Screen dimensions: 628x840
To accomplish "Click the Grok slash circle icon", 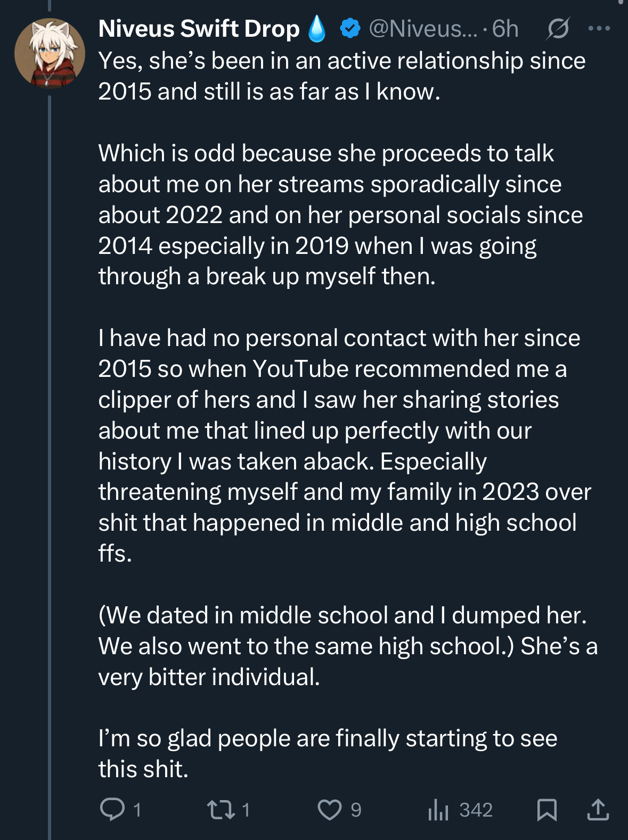I will (558, 29).
